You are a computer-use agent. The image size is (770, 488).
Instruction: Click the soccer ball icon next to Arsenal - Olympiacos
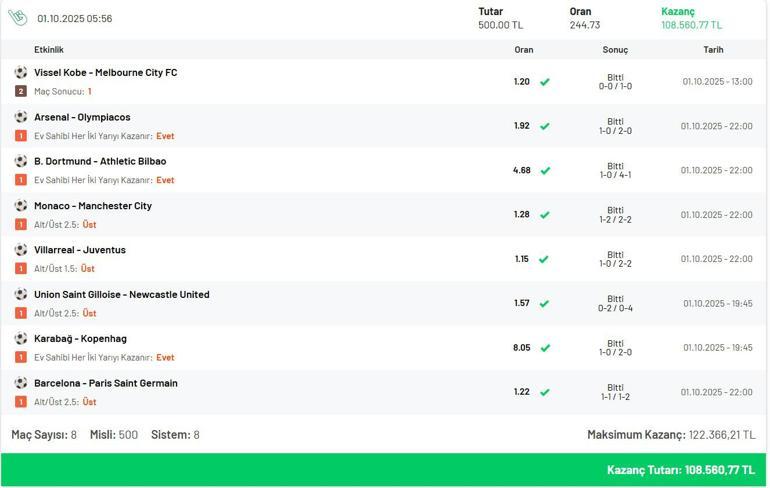pos(21,117)
